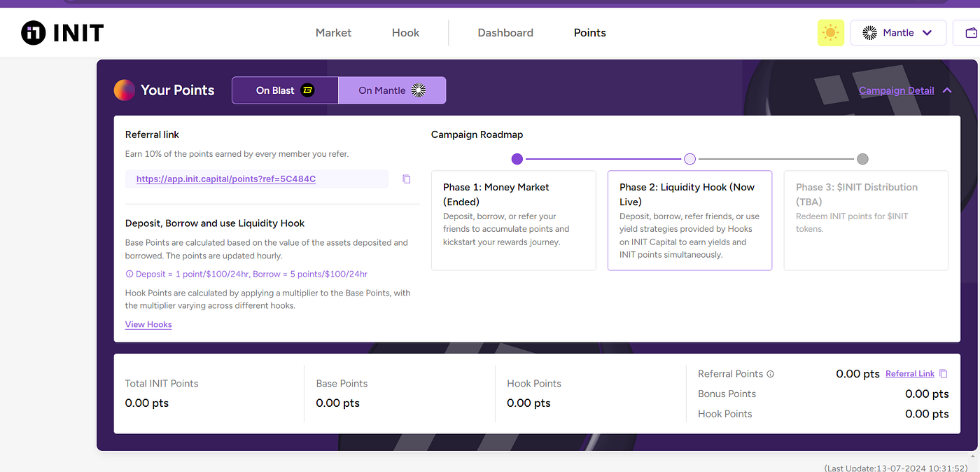Select Phase 1 roadmap marker
The image size is (980, 472).
point(517,159)
